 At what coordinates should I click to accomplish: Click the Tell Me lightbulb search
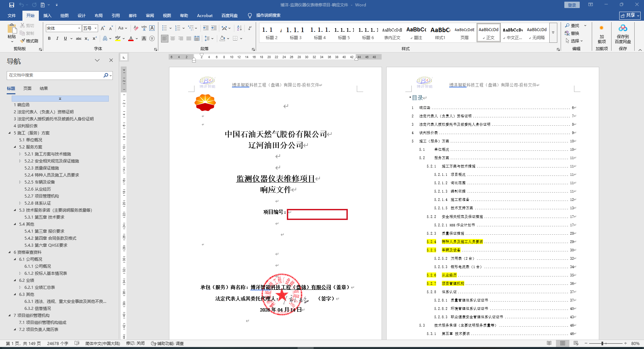(250, 15)
